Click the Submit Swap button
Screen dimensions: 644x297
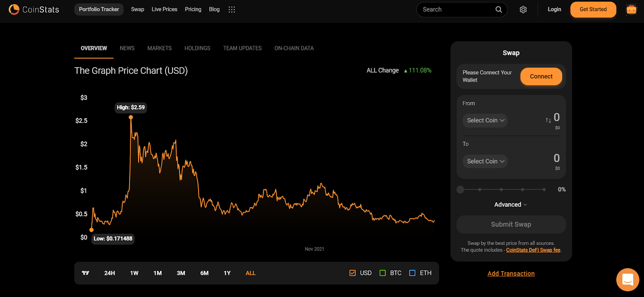click(511, 224)
